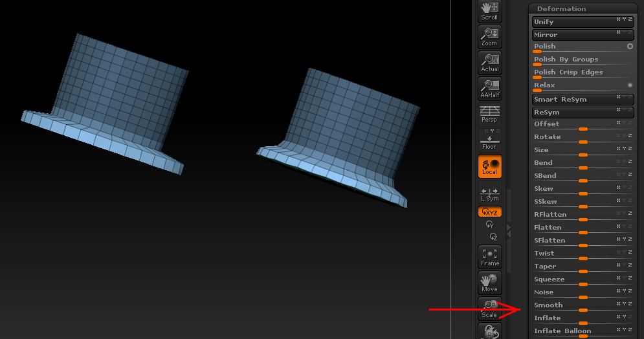Toggle the X axis for Mirror
644x339 pixels.
[x=618, y=32]
